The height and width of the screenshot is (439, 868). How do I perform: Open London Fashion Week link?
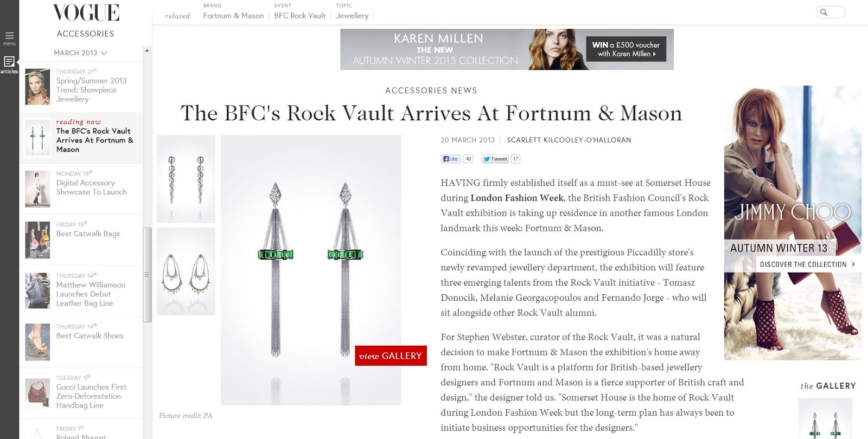point(517,198)
